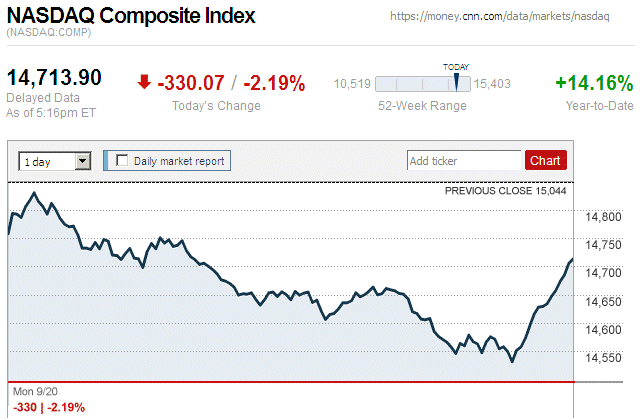Click the red down arrow icon

145,83
